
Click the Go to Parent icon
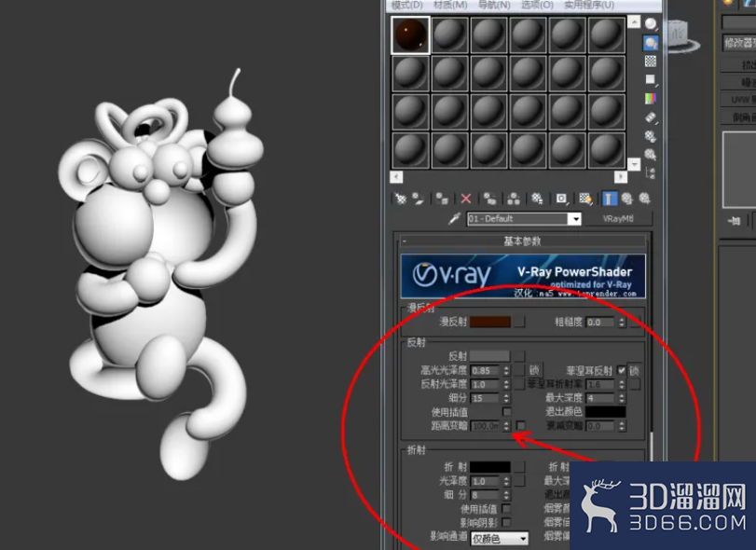pos(626,199)
